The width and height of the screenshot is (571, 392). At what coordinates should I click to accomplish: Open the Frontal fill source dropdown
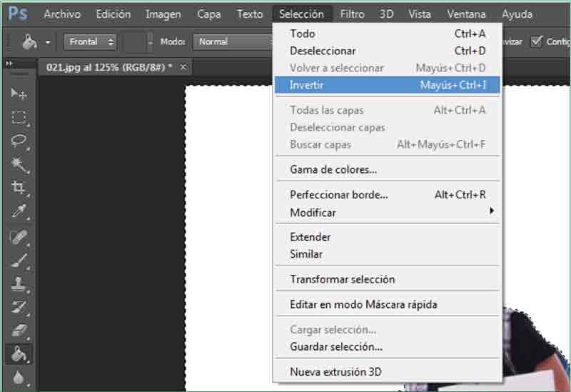point(91,42)
